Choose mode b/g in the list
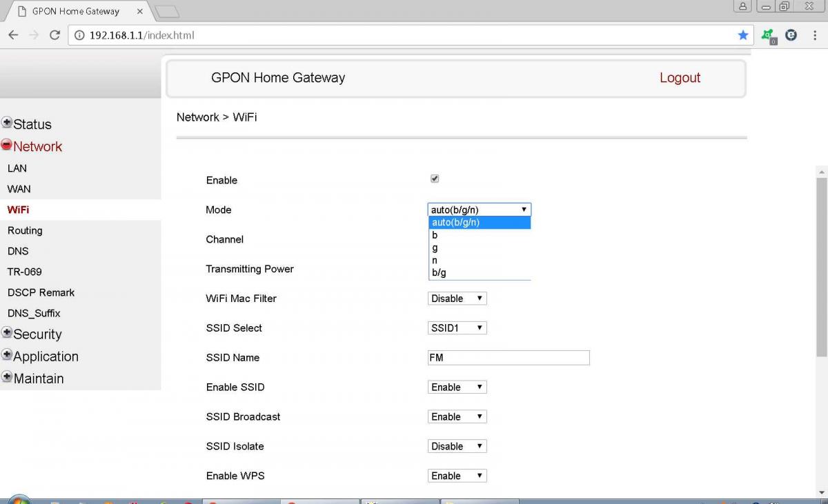 480,272
